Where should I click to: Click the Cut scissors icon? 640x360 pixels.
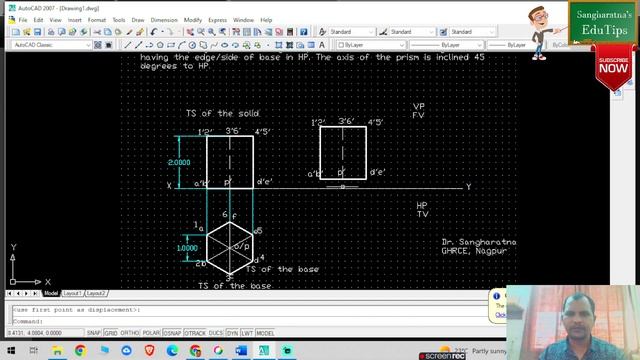97,32
